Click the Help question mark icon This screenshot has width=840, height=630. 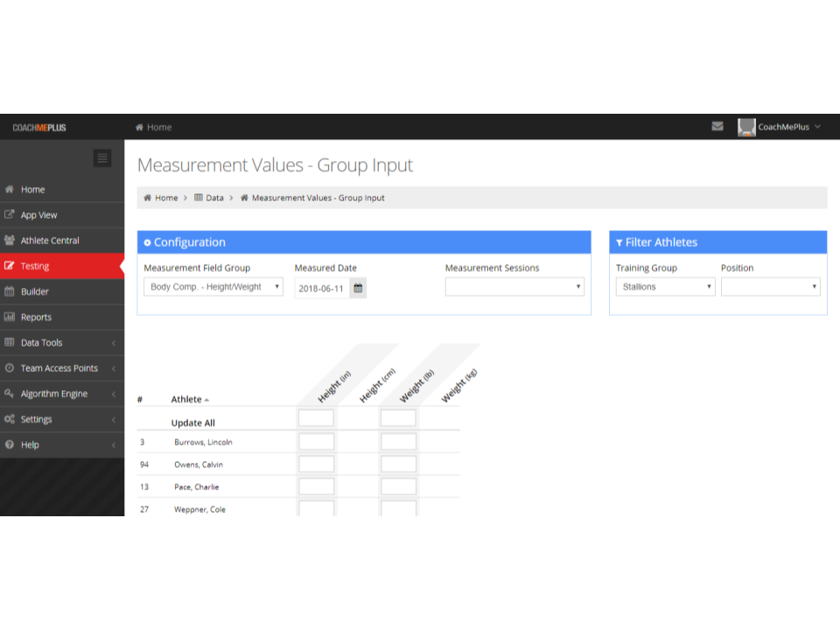(x=9, y=444)
